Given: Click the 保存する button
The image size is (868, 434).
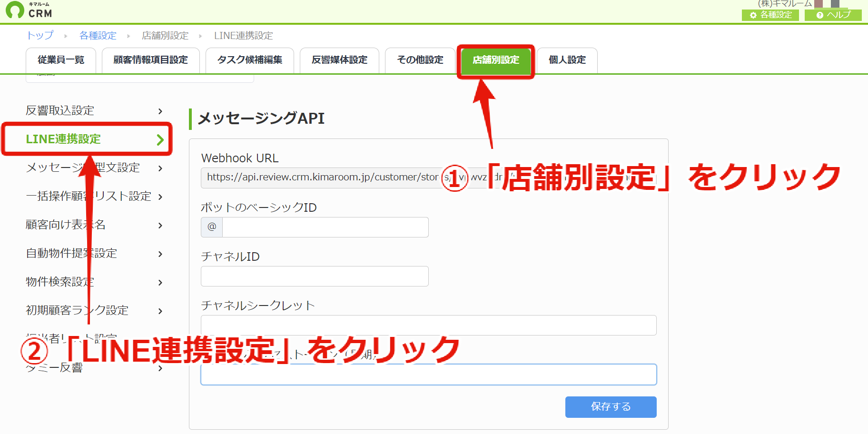Looking at the screenshot, I should coord(611,407).
